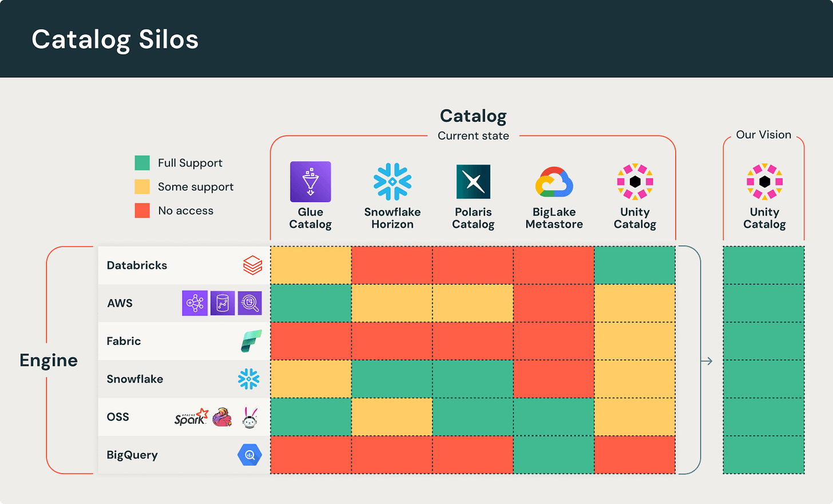
Task: Click the Snowflake Horizon snowflake icon
Action: (392, 182)
